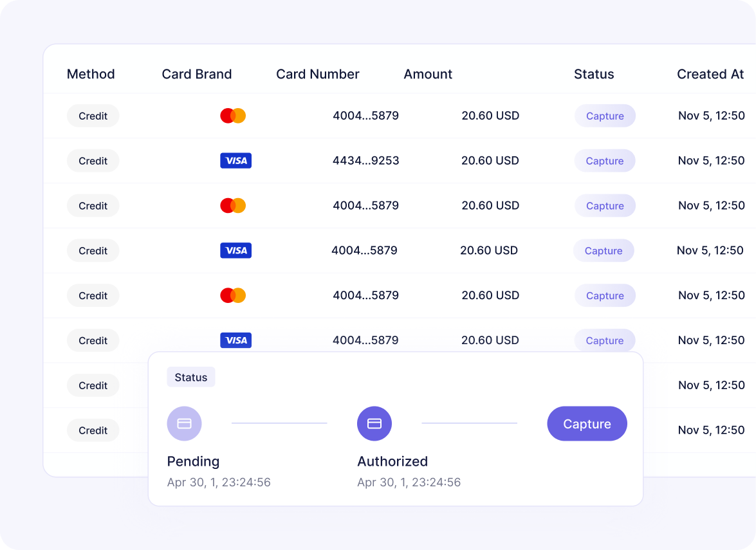Select the Visa icon in the sixth row
This screenshot has height=550, width=756.
pos(235,340)
